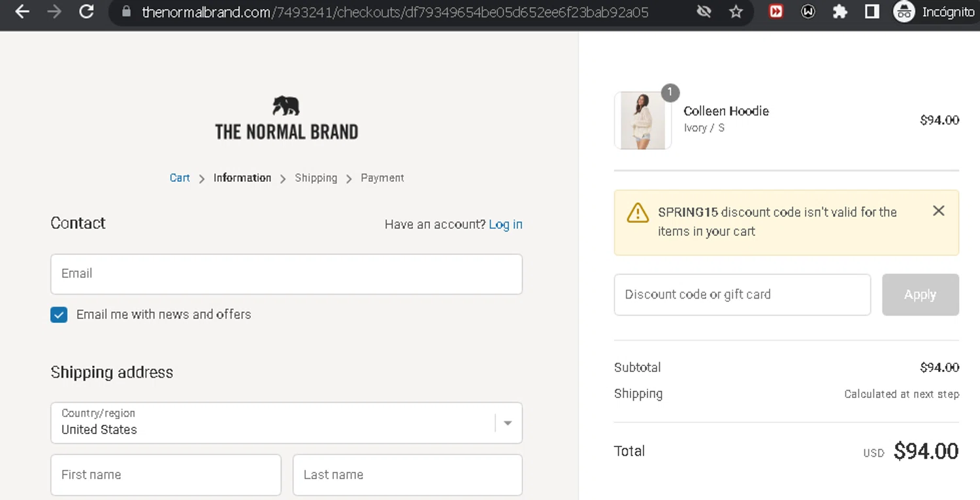Click the padlock site info icon
The image size is (980, 500).
(x=126, y=12)
